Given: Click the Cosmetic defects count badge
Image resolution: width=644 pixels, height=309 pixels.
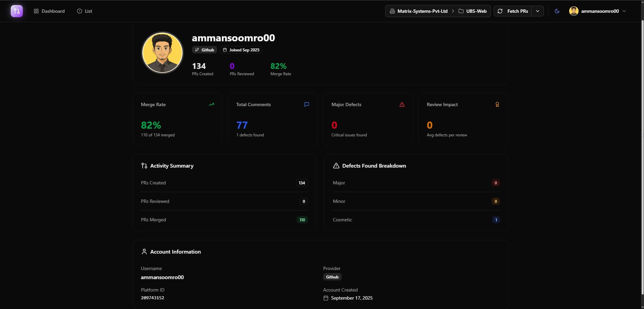Looking at the screenshot, I should coord(496,220).
